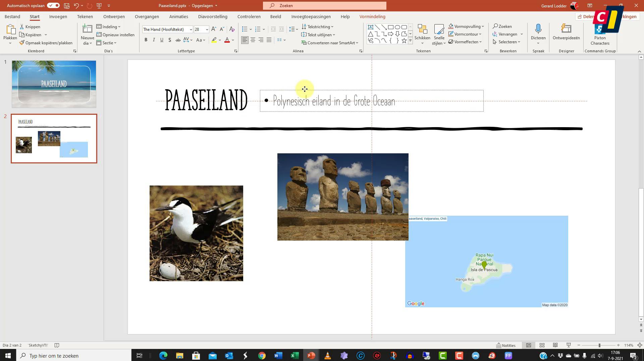Toggle underline formatting

162,40
